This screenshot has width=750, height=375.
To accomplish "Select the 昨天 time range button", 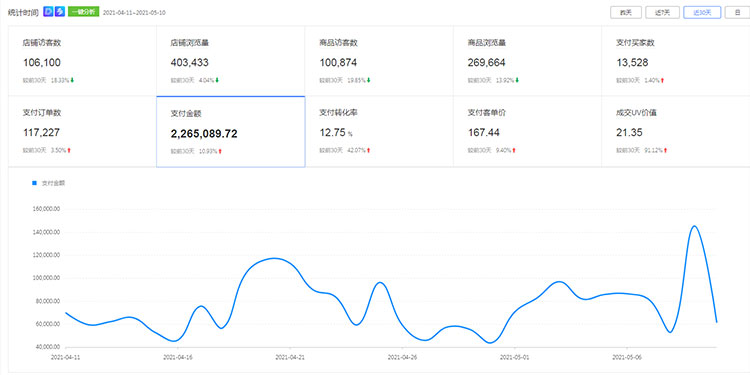I will [x=626, y=12].
